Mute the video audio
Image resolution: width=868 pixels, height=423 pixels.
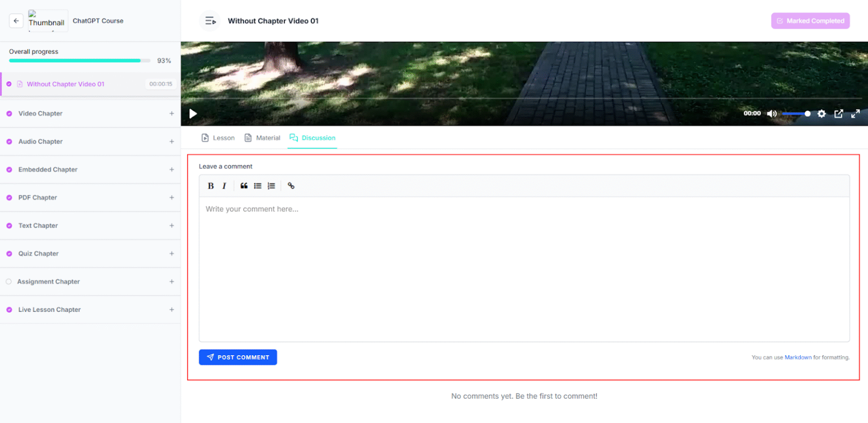771,114
